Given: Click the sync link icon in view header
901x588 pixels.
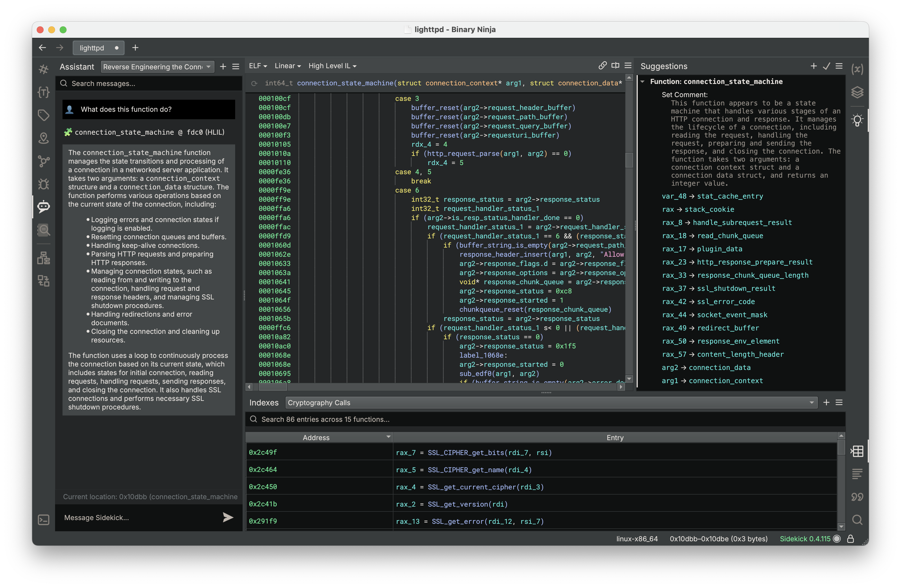Looking at the screenshot, I should point(602,65).
